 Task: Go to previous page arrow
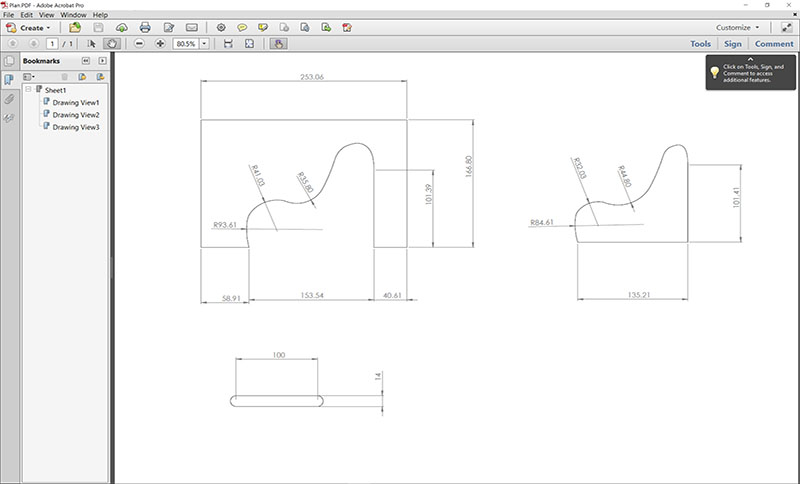(x=13, y=44)
